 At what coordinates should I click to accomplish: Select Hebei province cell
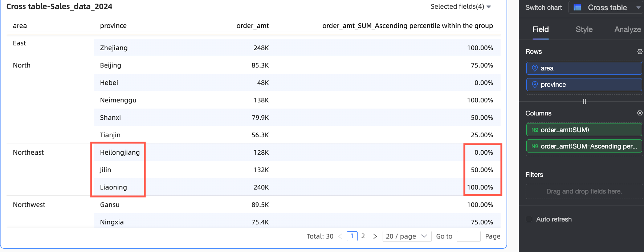[109, 83]
